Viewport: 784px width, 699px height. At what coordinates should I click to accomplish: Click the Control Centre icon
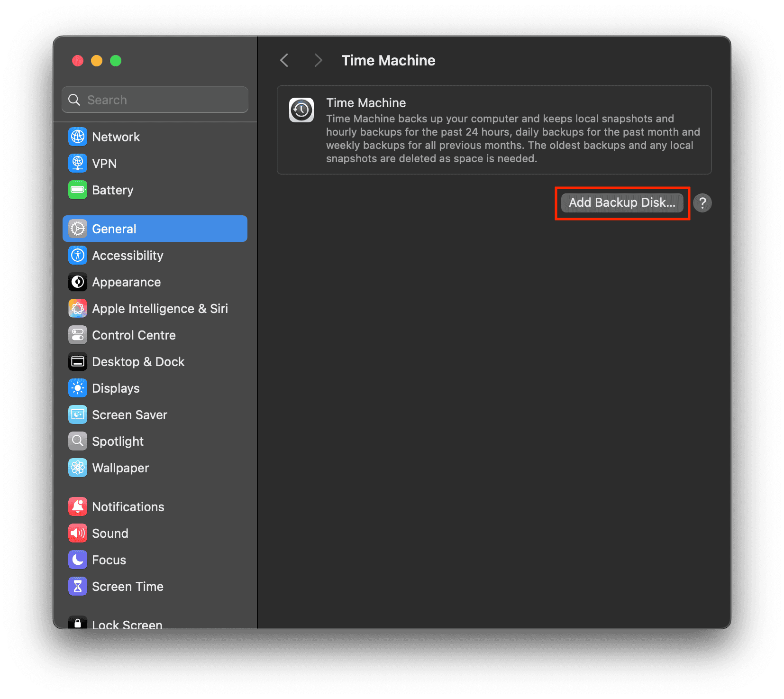point(78,335)
